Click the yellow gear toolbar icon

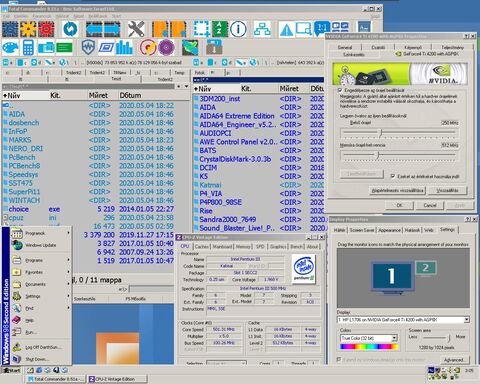point(28,29)
